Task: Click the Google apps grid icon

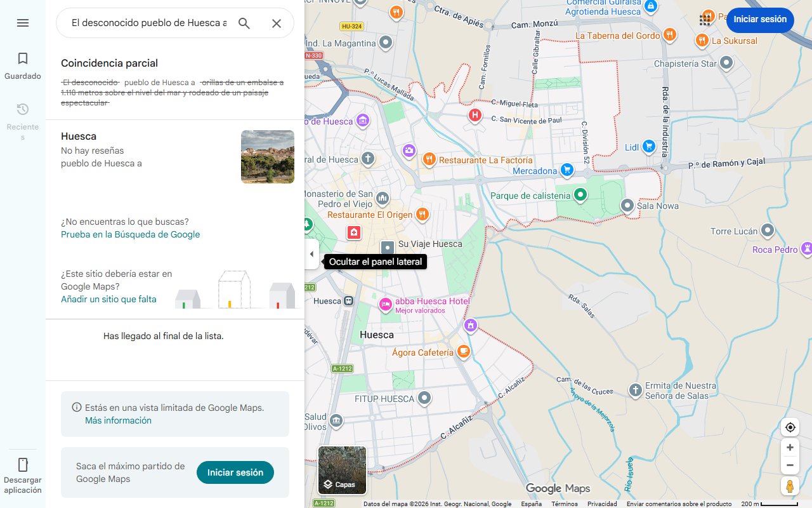Action: point(705,19)
